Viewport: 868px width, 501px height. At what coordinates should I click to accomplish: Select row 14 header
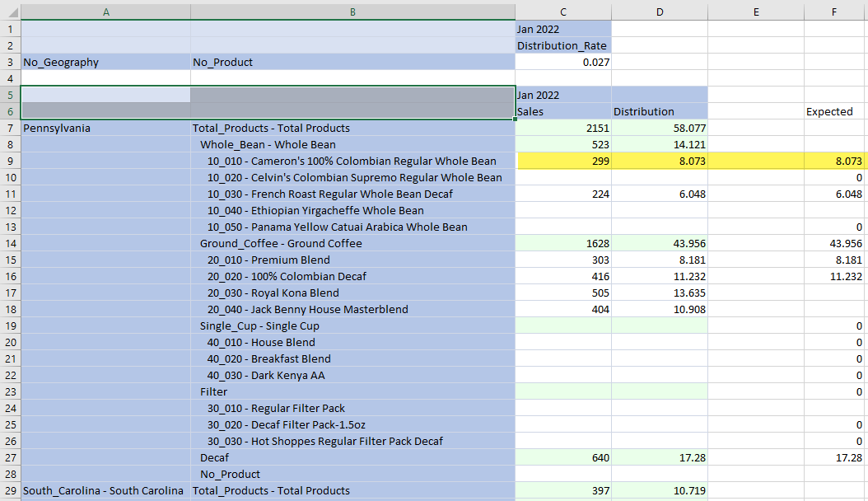click(11, 244)
